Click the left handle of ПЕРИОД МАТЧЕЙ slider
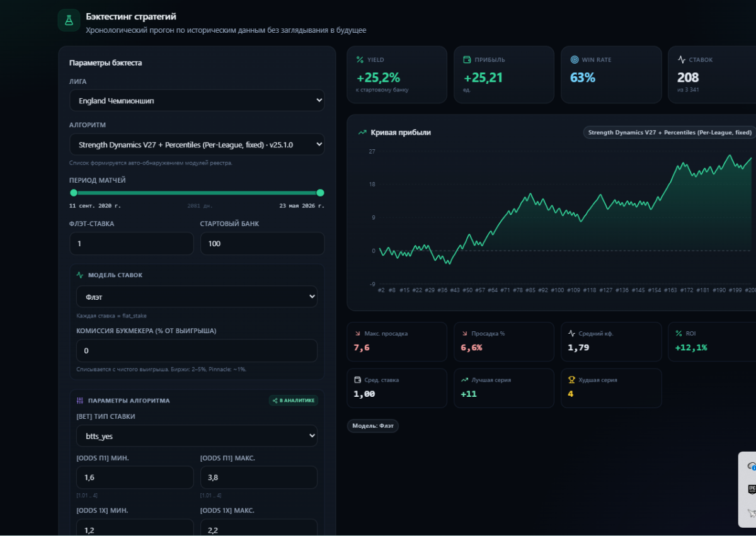 tap(74, 193)
